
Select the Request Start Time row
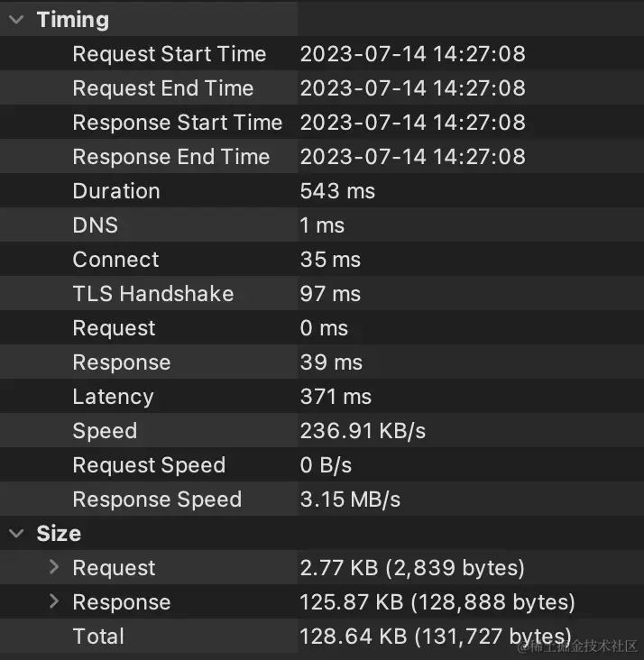click(x=322, y=53)
